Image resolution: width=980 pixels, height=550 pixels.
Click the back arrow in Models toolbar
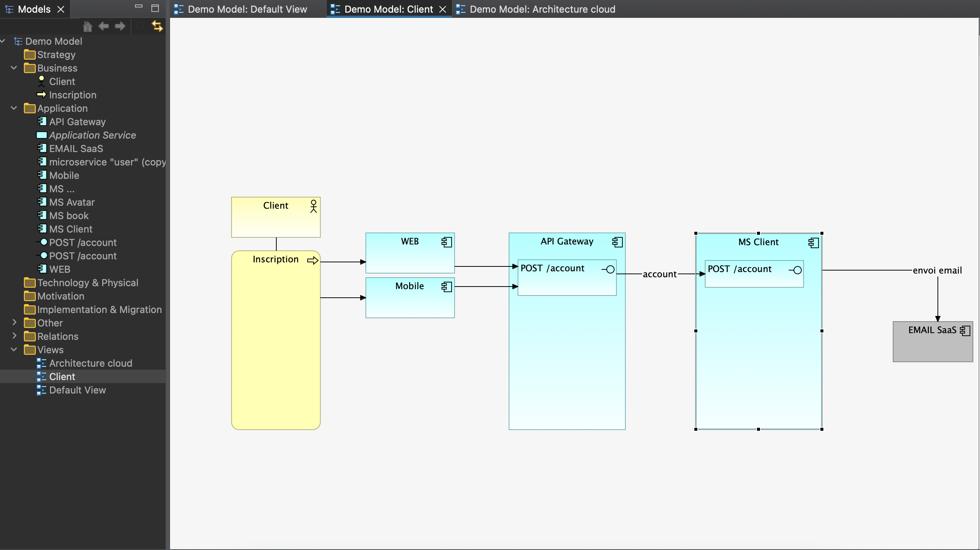(103, 26)
